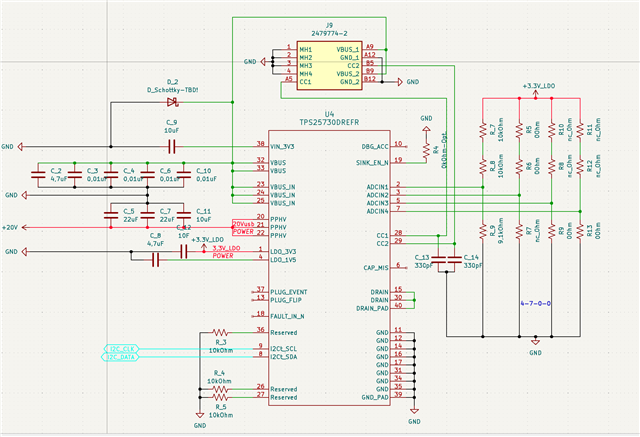
Task: Click the blue 4-7-0-0 annotation text
Action: pyautogui.click(x=536, y=304)
